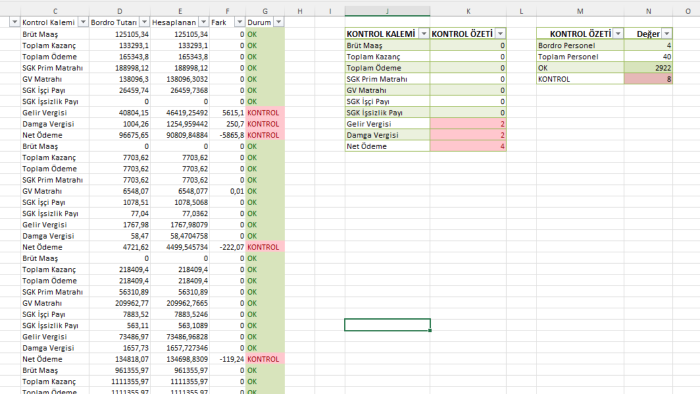Select the Hesaplanan cell 1254,959442
This screenshot has width=700, height=394.
pyautogui.click(x=180, y=124)
